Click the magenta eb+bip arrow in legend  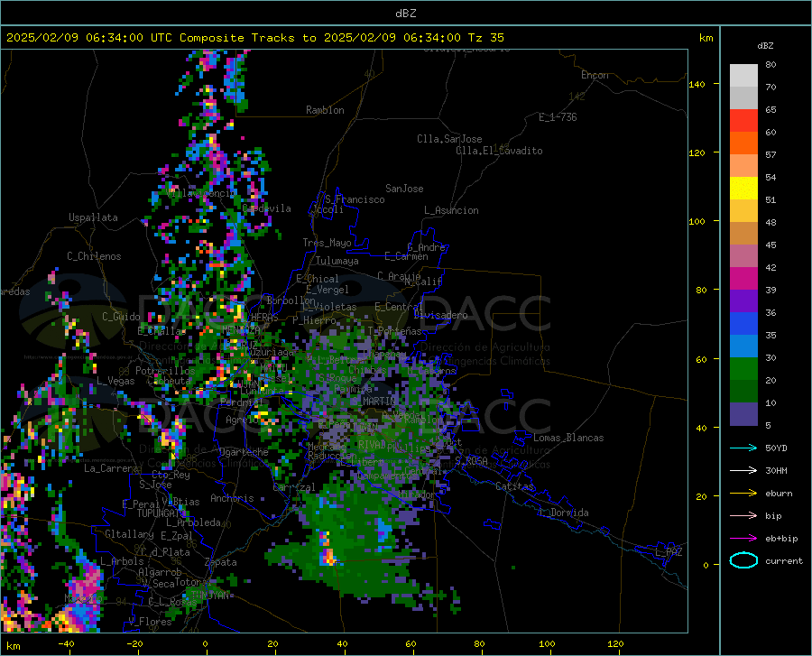pos(743,539)
